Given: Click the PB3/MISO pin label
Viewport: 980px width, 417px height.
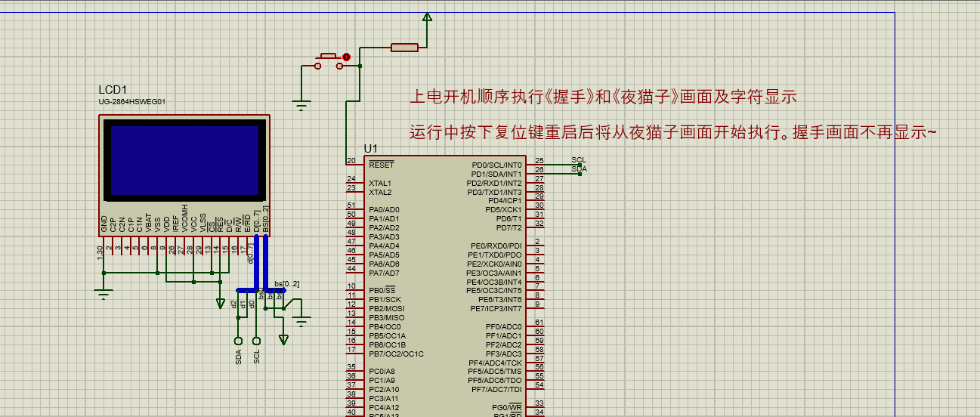Looking at the screenshot, I should [386, 317].
